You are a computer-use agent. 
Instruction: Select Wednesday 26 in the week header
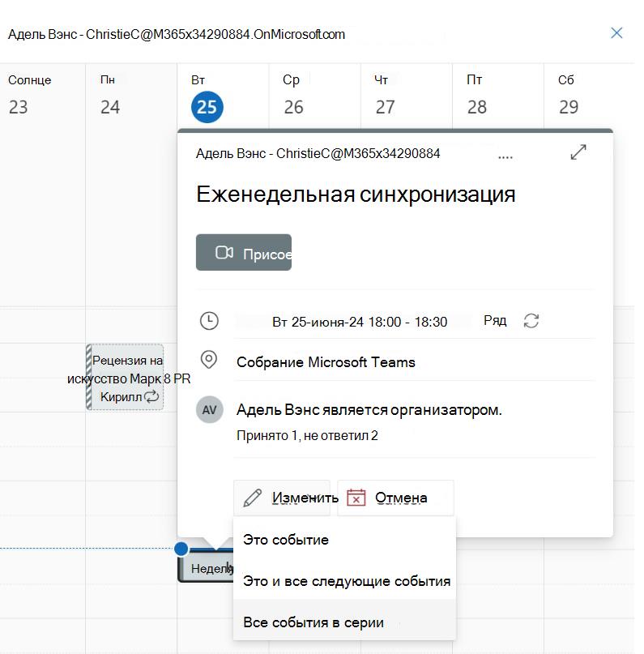(x=293, y=107)
